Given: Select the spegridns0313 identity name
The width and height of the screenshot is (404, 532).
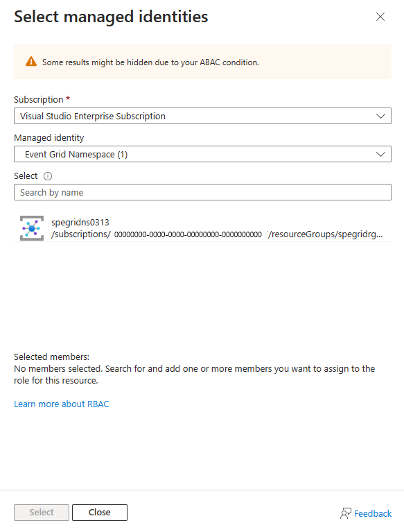Looking at the screenshot, I should pos(80,222).
